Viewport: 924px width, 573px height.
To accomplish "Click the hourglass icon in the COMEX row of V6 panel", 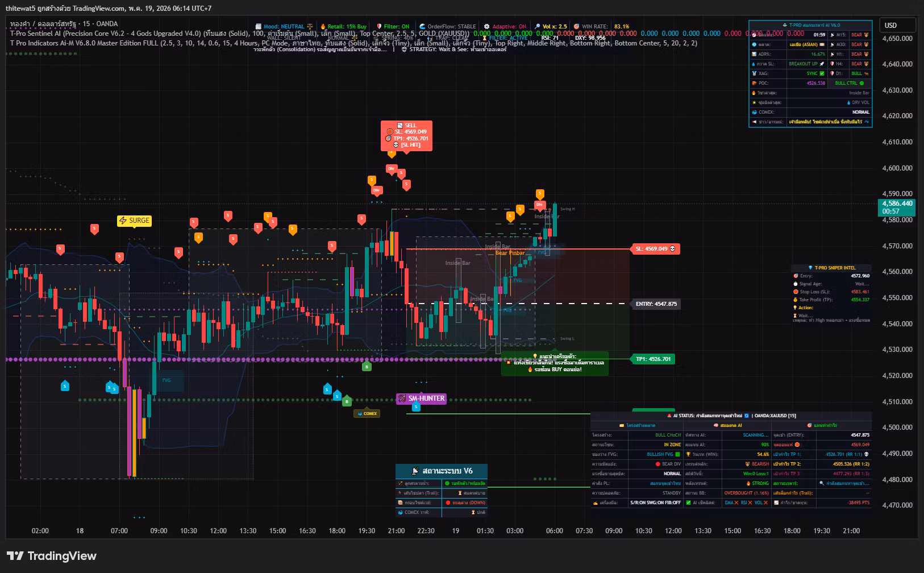I will pyautogui.click(x=473, y=512).
